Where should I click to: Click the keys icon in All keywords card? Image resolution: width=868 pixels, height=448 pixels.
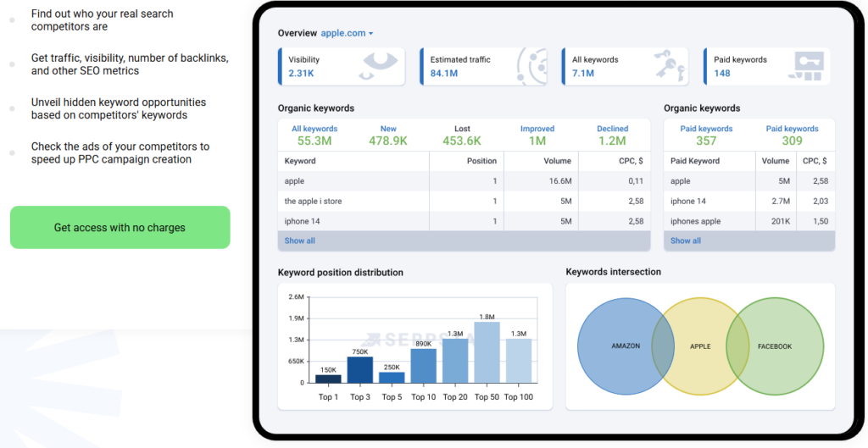coord(670,66)
